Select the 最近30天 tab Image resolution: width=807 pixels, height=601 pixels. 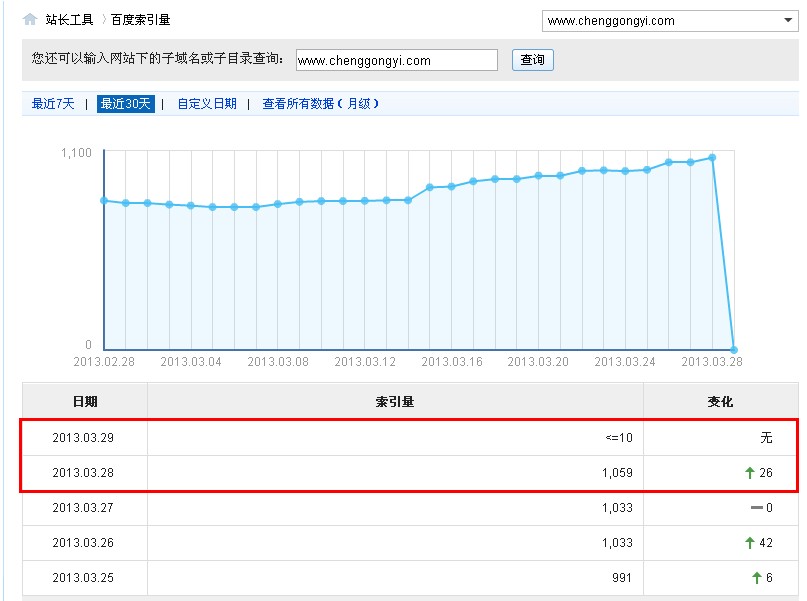126,103
